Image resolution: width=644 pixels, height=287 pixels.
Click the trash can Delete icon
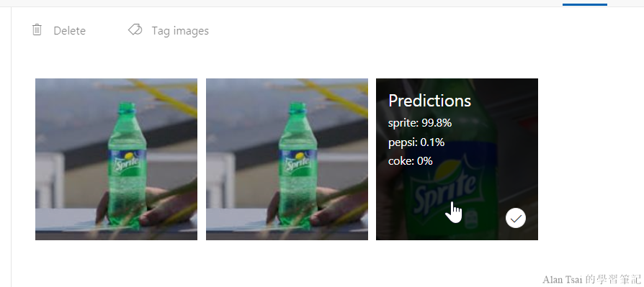[37, 30]
